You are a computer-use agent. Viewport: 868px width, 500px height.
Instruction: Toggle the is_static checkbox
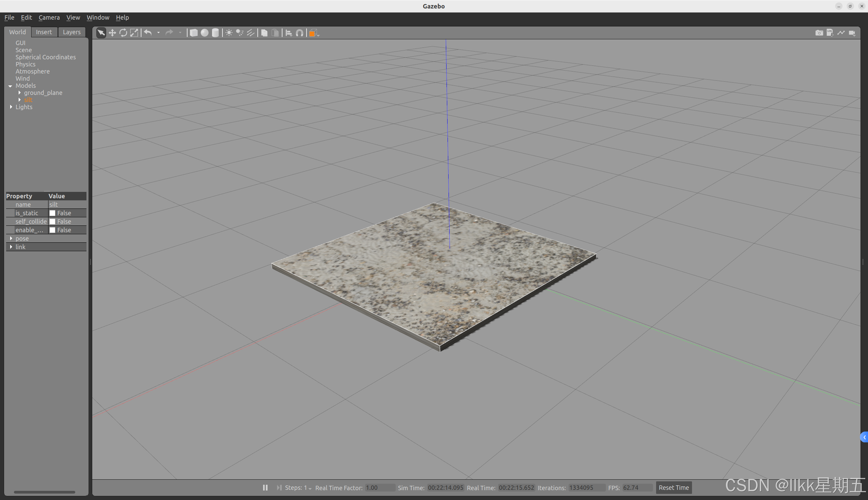click(53, 213)
